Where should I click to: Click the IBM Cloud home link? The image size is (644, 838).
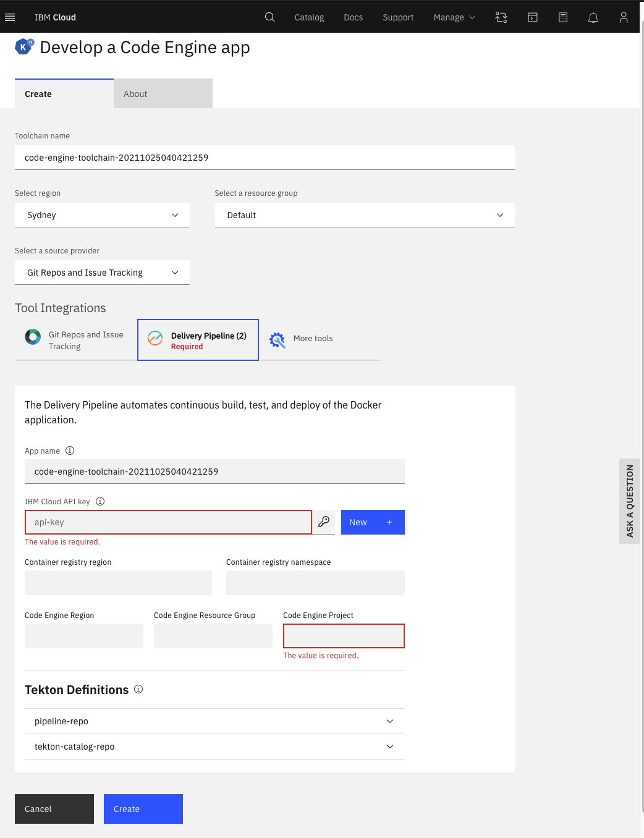(55, 17)
